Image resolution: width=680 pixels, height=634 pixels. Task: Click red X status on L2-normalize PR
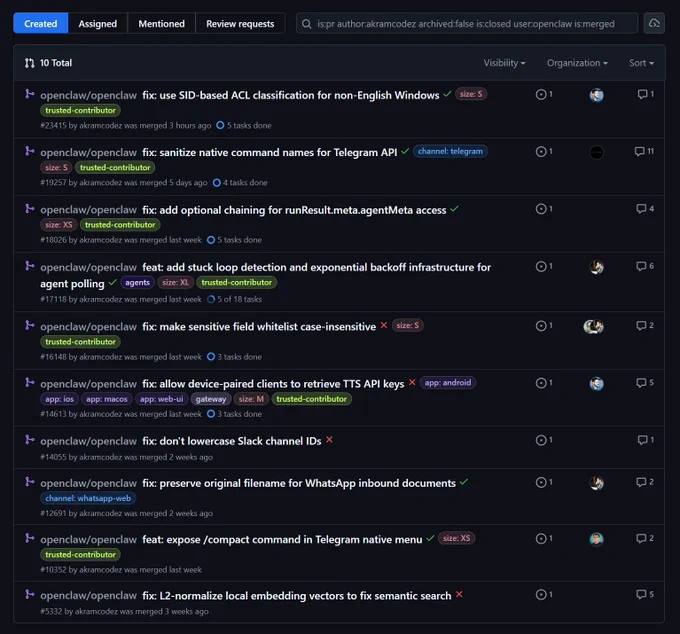tap(459, 595)
